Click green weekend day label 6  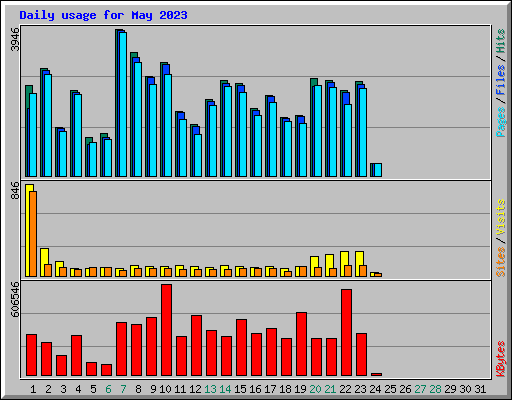pyautogui.click(x=108, y=389)
